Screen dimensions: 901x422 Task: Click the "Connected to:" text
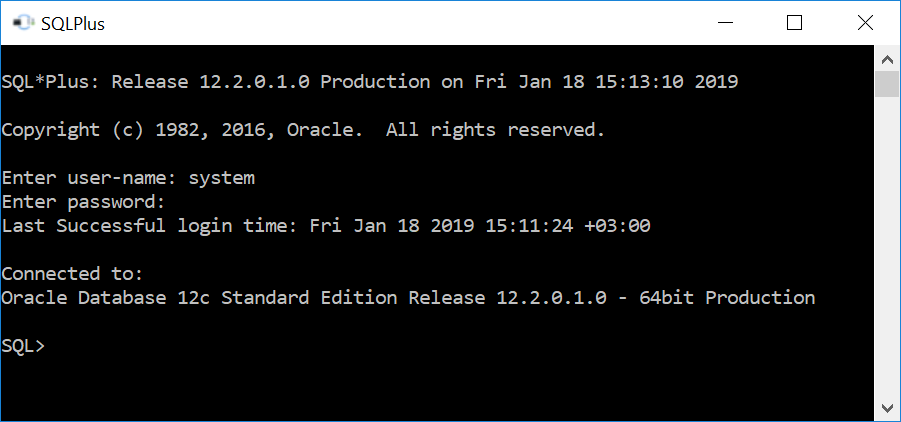tap(73, 274)
